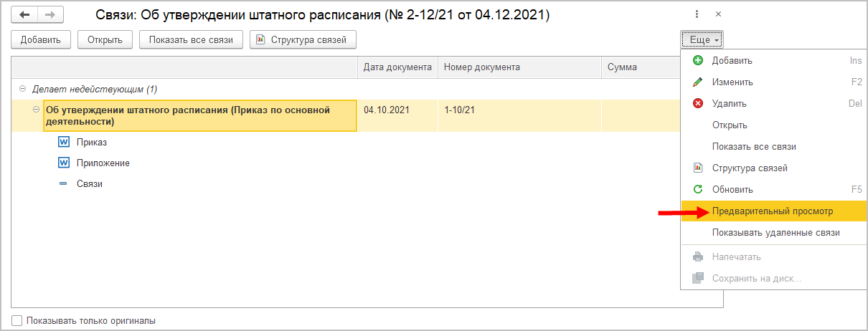Collapse the Об утверждении штатного расписания row

point(37,110)
